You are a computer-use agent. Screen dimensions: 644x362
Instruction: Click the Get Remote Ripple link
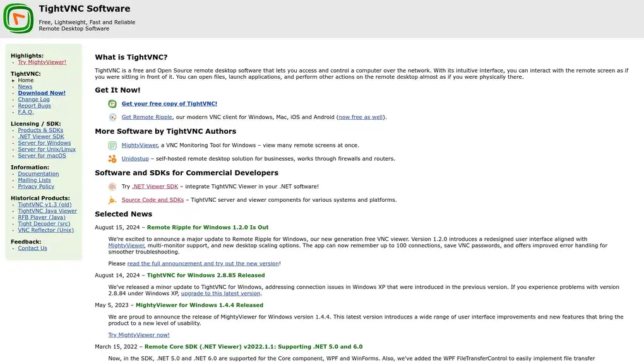(x=146, y=117)
